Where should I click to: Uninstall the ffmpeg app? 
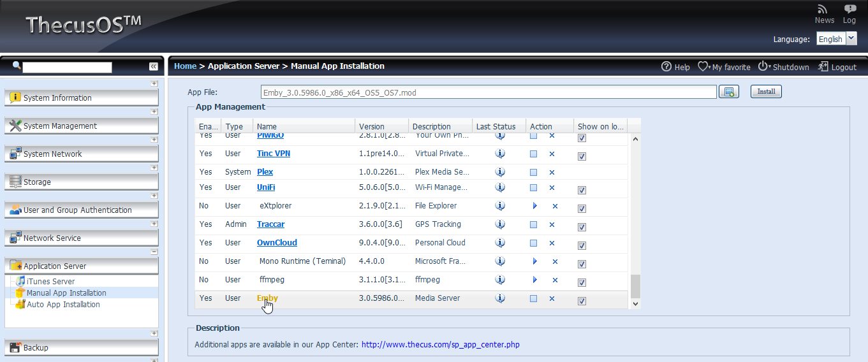[555, 280]
